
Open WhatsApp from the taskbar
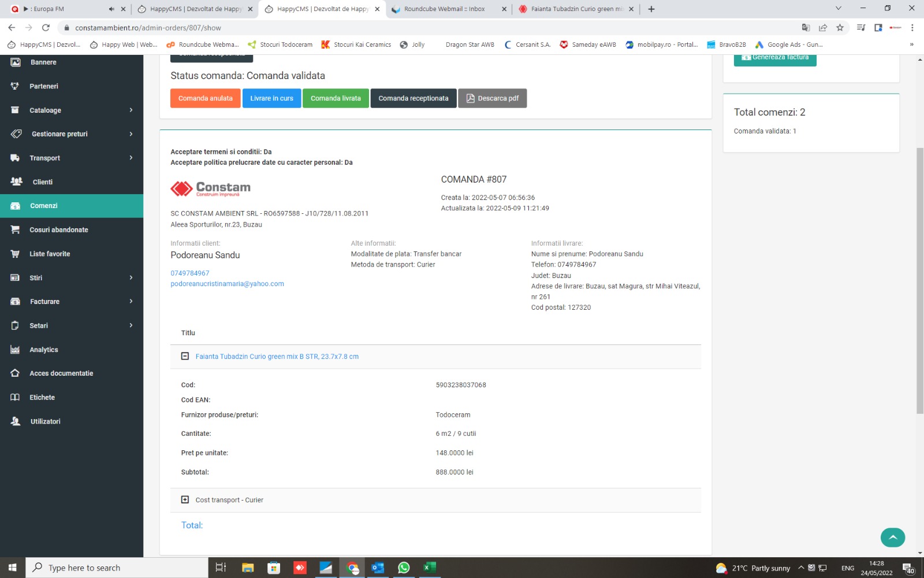[x=404, y=568]
